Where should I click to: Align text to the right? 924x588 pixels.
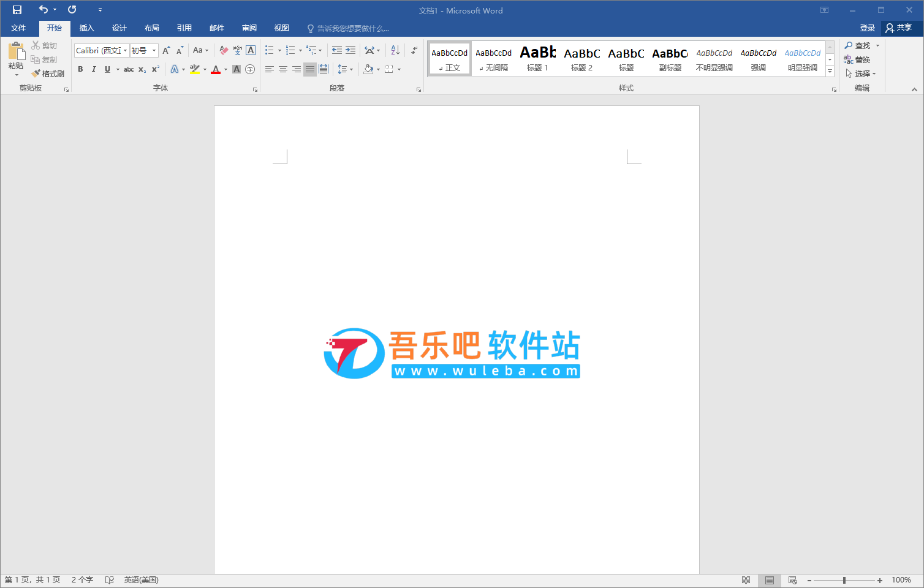pyautogui.click(x=297, y=69)
